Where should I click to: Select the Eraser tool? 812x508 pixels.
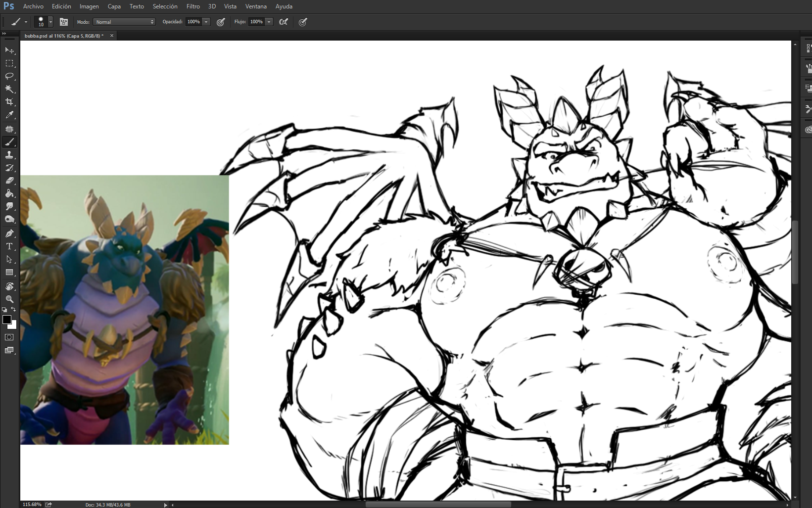click(x=9, y=181)
